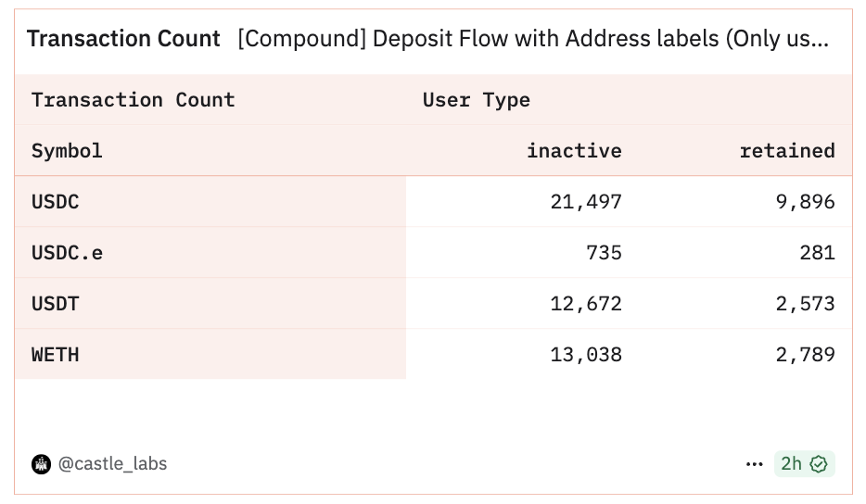Open the Compound Deposit Flow query title

click(533, 39)
